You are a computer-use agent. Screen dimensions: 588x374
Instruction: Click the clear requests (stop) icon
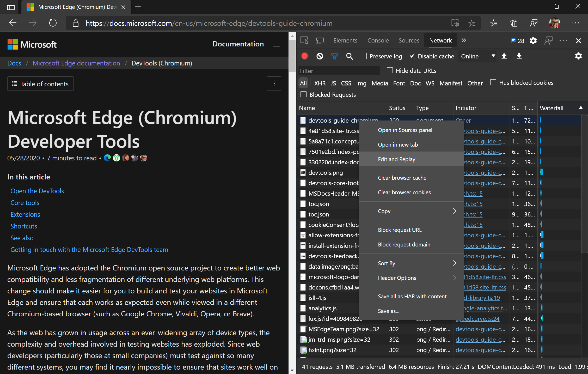click(320, 56)
